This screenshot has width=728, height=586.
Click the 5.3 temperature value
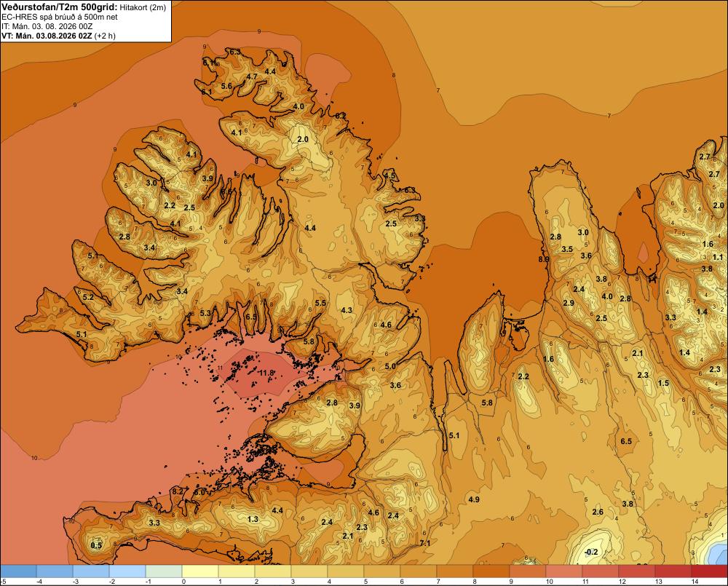point(205,313)
